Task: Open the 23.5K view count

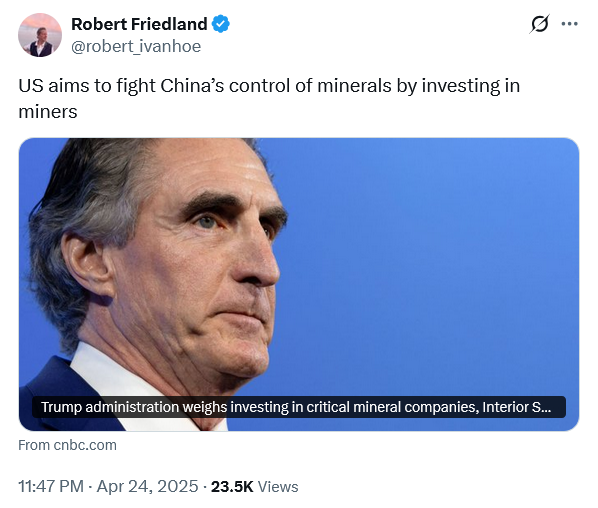Action: coord(232,487)
